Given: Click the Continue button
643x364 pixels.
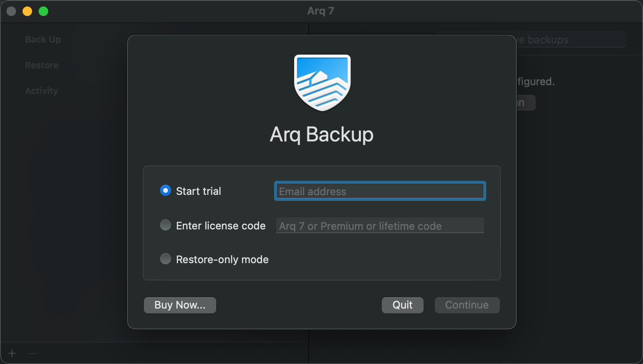Looking at the screenshot, I should click(467, 305).
